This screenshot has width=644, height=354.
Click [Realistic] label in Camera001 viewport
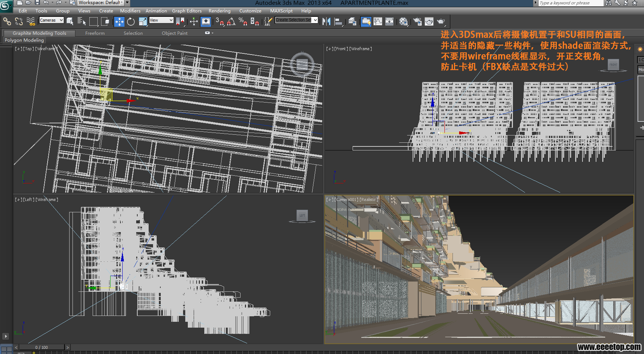click(x=369, y=200)
